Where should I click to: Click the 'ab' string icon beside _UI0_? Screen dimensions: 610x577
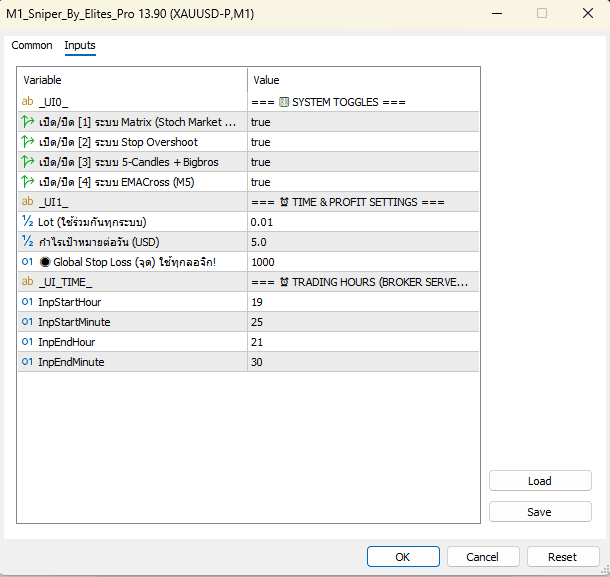27,102
